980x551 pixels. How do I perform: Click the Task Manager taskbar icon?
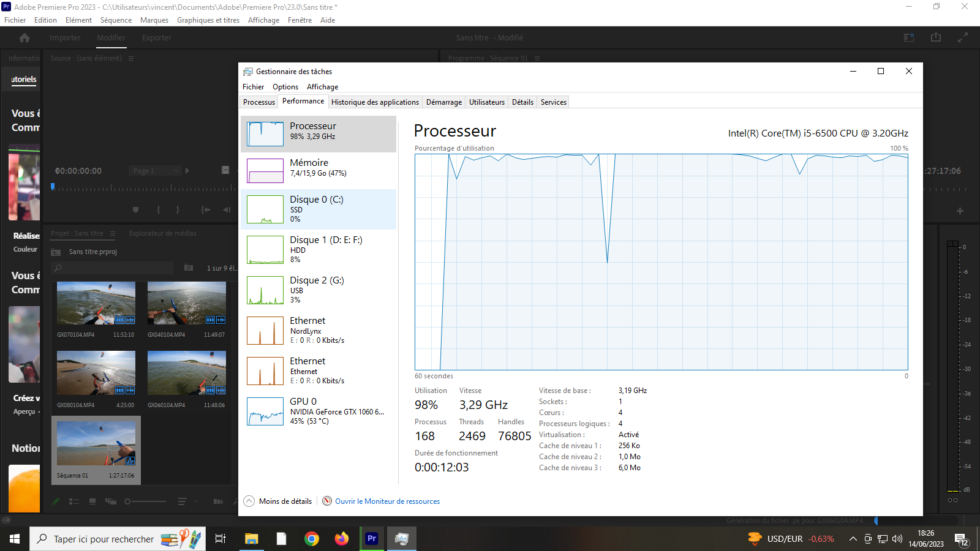402,539
